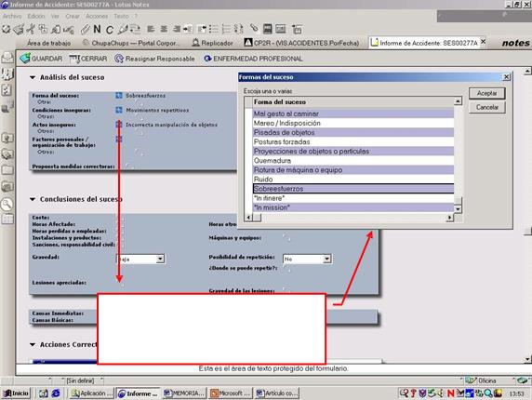
Task: Click scroll-up arrow of dialog list
Action: (x=458, y=101)
